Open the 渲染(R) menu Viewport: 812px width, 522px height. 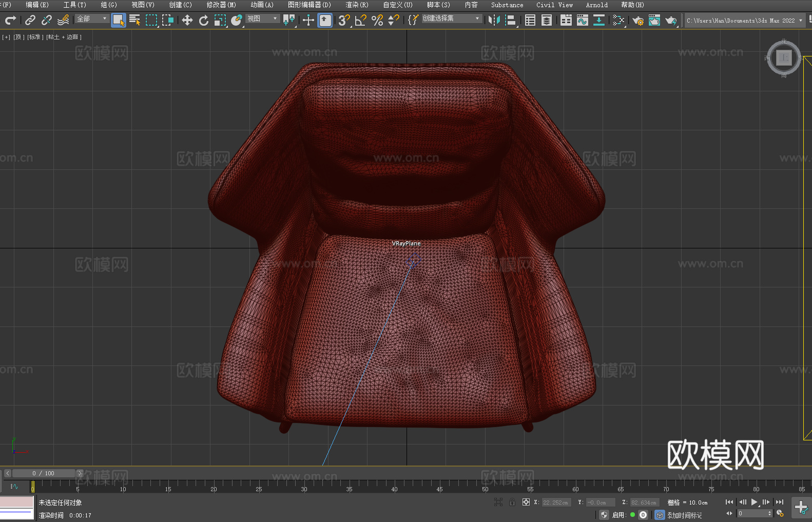click(357, 5)
